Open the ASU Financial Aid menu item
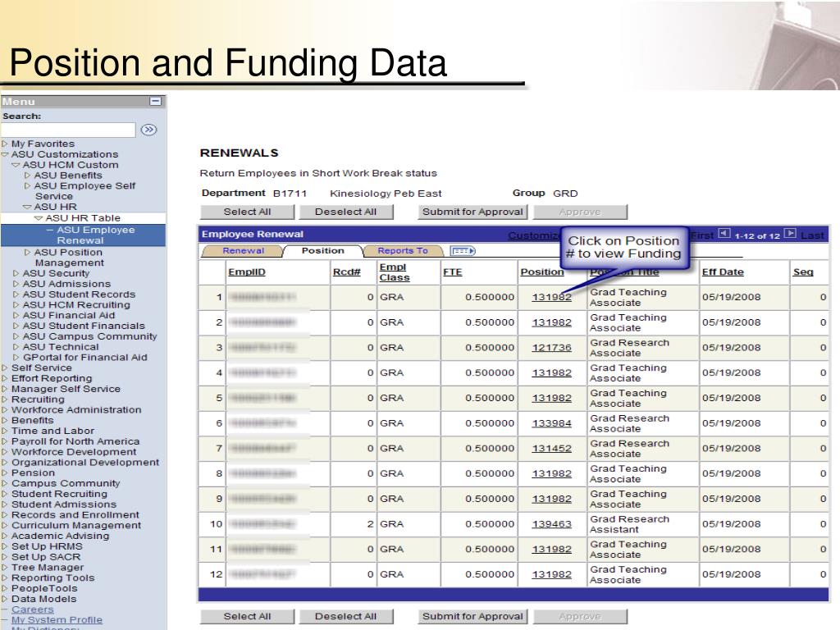Screen dimensions: 840x630 point(69,316)
